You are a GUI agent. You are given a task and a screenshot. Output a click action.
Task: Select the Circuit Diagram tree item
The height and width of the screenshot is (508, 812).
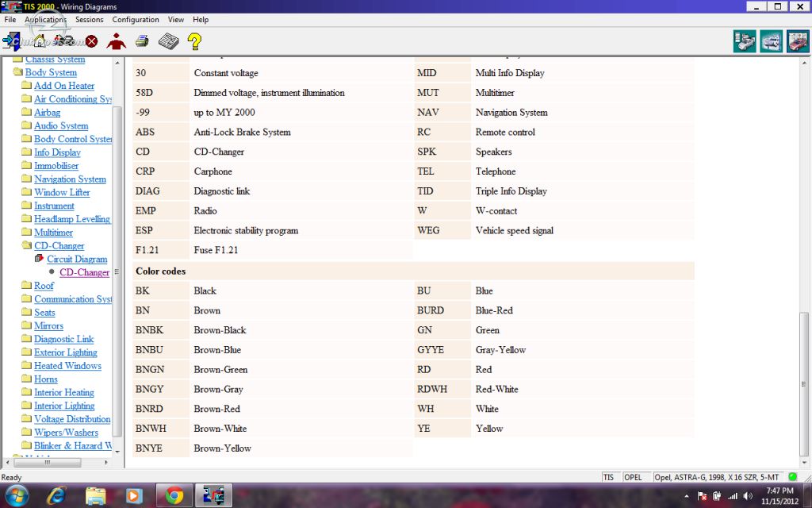click(x=77, y=259)
